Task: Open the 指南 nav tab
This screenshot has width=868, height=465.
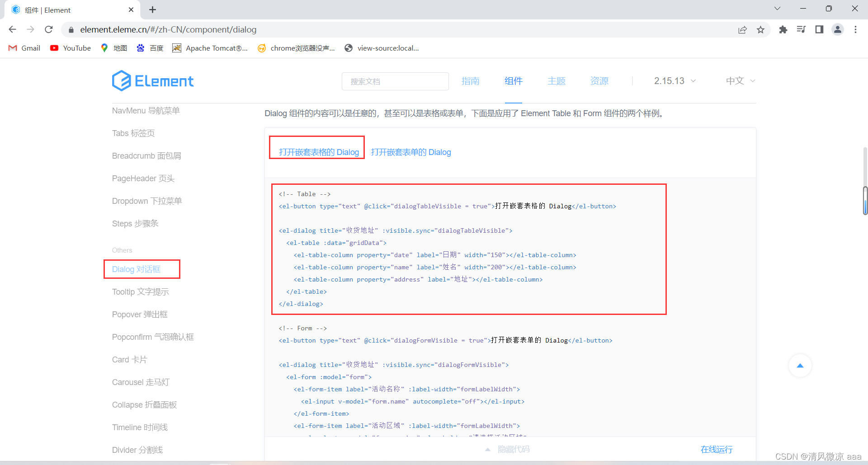Action: [470, 81]
